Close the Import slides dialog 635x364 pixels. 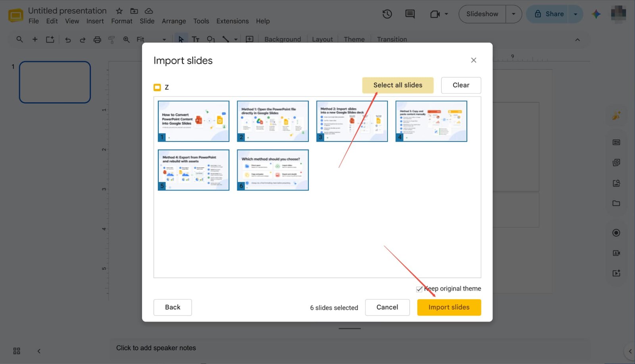(x=473, y=60)
